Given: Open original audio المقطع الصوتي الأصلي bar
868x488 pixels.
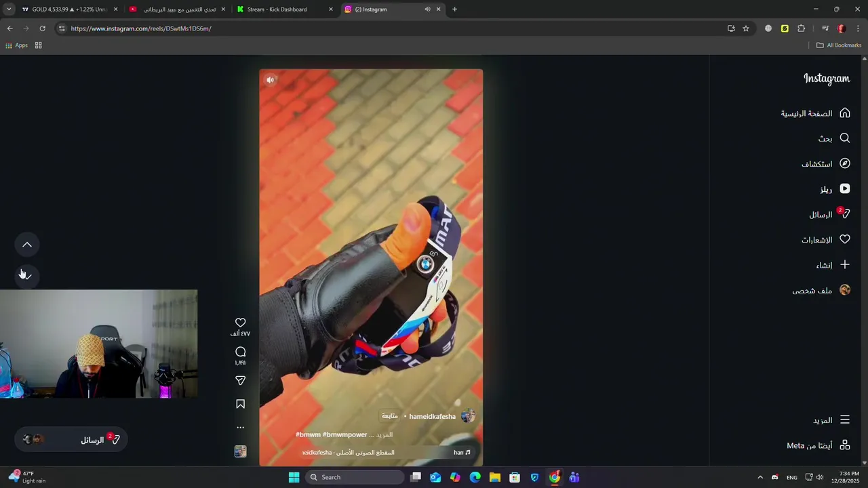Looking at the screenshot, I should coord(386,452).
